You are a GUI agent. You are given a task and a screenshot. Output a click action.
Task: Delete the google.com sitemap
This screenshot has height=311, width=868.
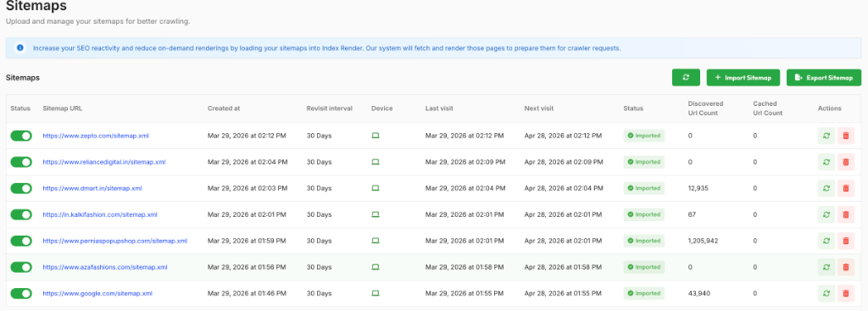tap(846, 293)
